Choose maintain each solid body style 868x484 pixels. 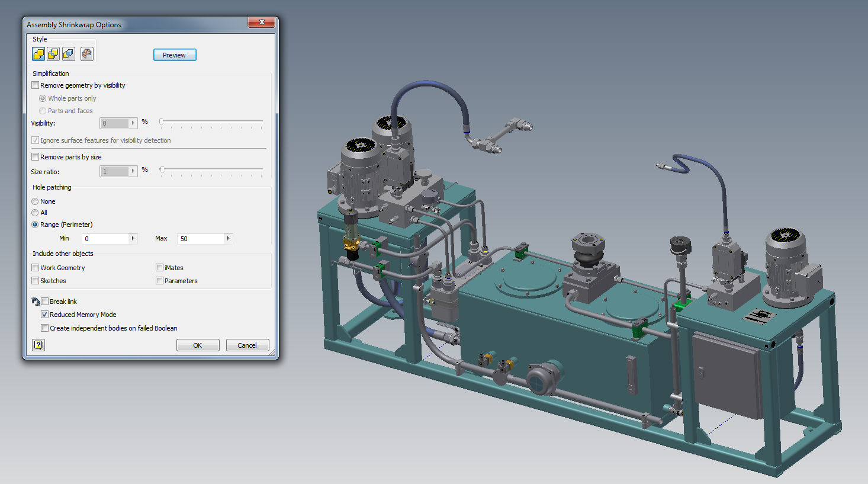click(69, 54)
